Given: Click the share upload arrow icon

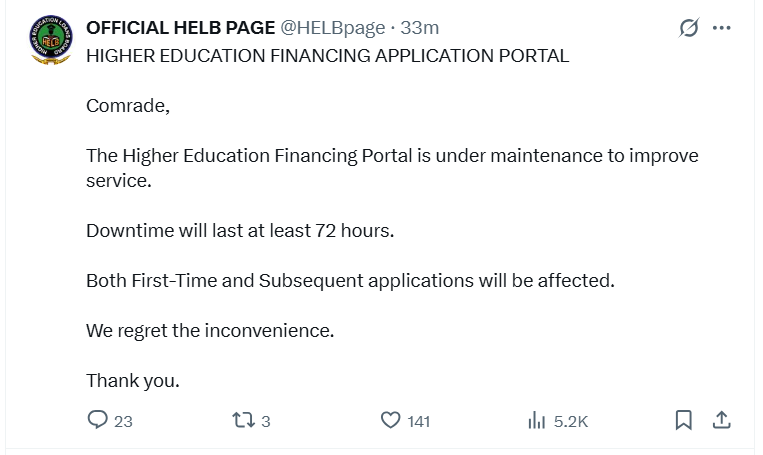Looking at the screenshot, I should point(721,420).
